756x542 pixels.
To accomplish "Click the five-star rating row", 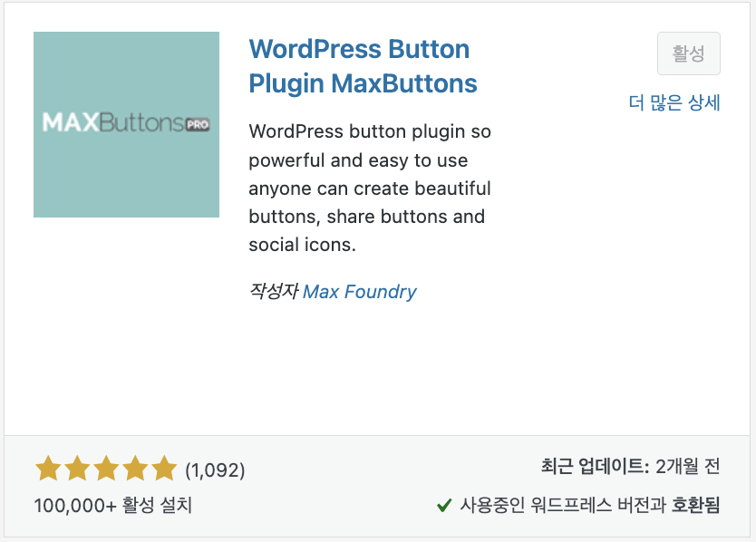I will tap(106, 469).
